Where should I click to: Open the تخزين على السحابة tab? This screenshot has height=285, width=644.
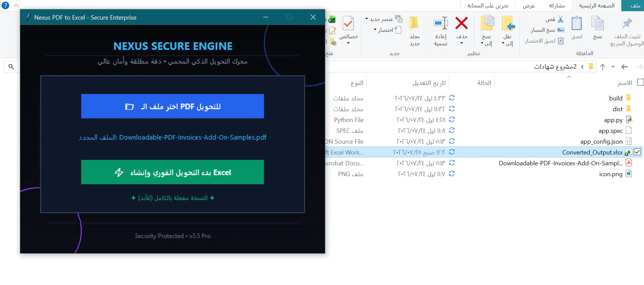coord(488,5)
